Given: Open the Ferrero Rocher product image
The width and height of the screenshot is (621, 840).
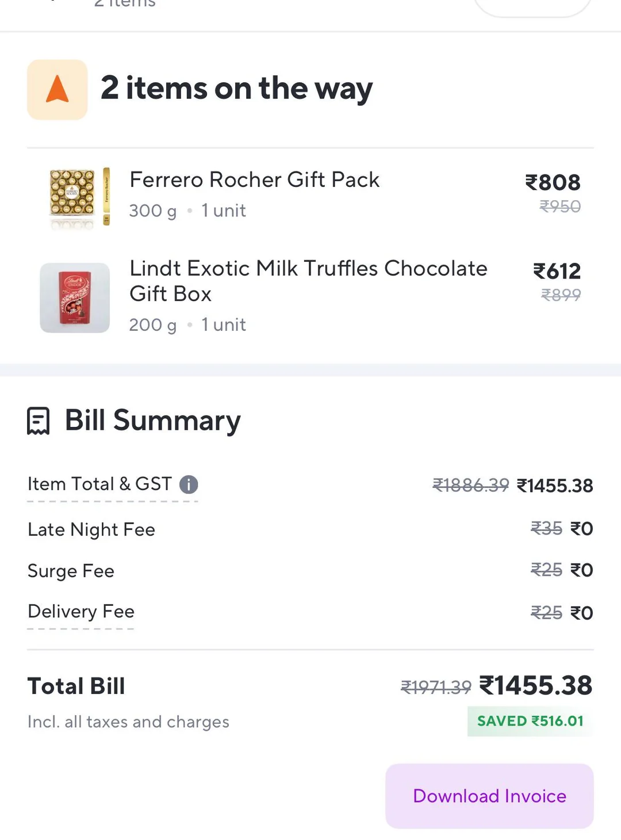Looking at the screenshot, I should point(79,198).
